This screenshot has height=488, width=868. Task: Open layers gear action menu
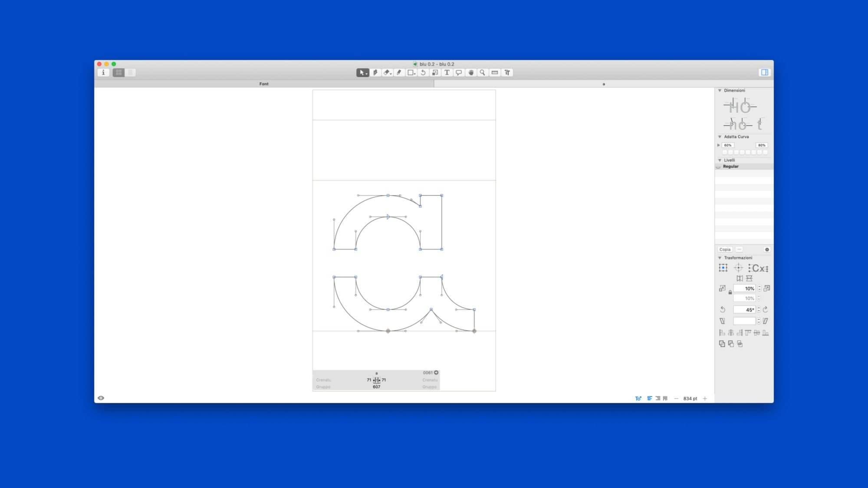pos(767,250)
